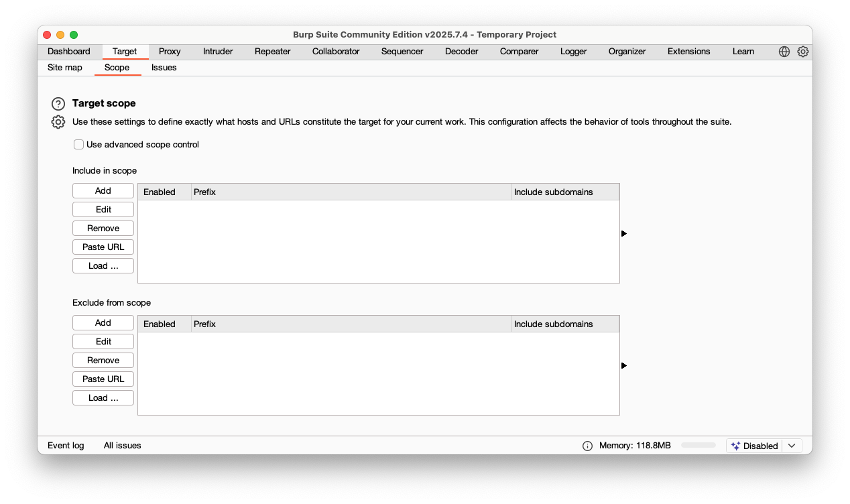
Task: Click Include subdomains header in Exclude table
Action: (x=565, y=324)
